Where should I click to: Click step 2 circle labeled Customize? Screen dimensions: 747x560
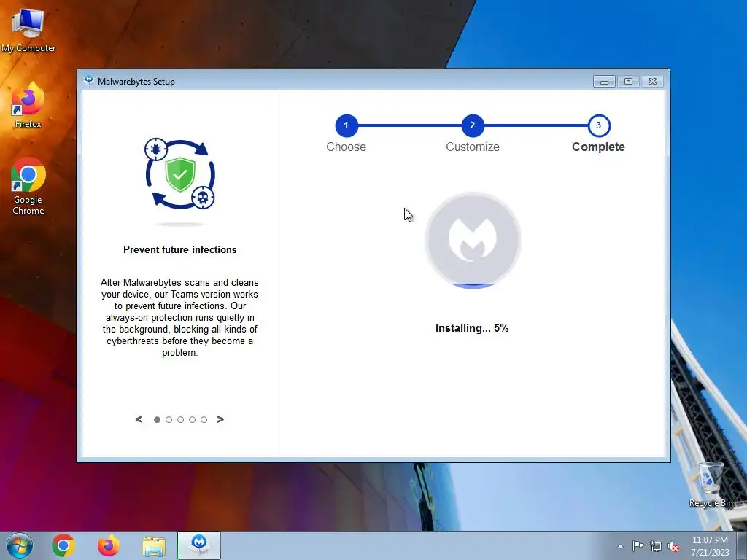coord(473,125)
